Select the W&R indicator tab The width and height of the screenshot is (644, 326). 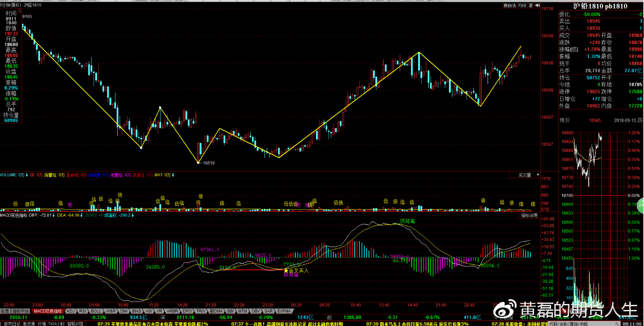[x=111, y=311]
